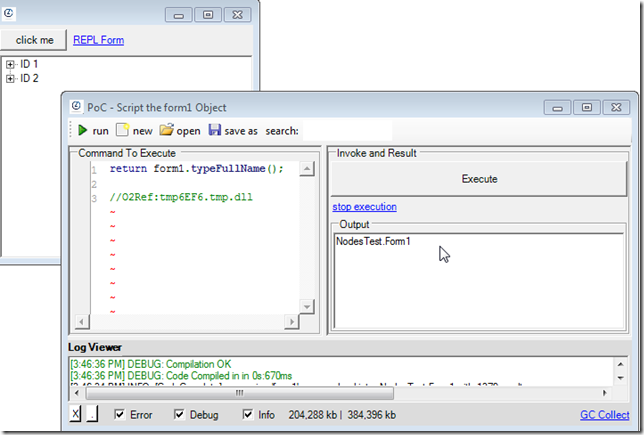
Task: Toggle the Debug log checkbox
Action: [x=179, y=414]
